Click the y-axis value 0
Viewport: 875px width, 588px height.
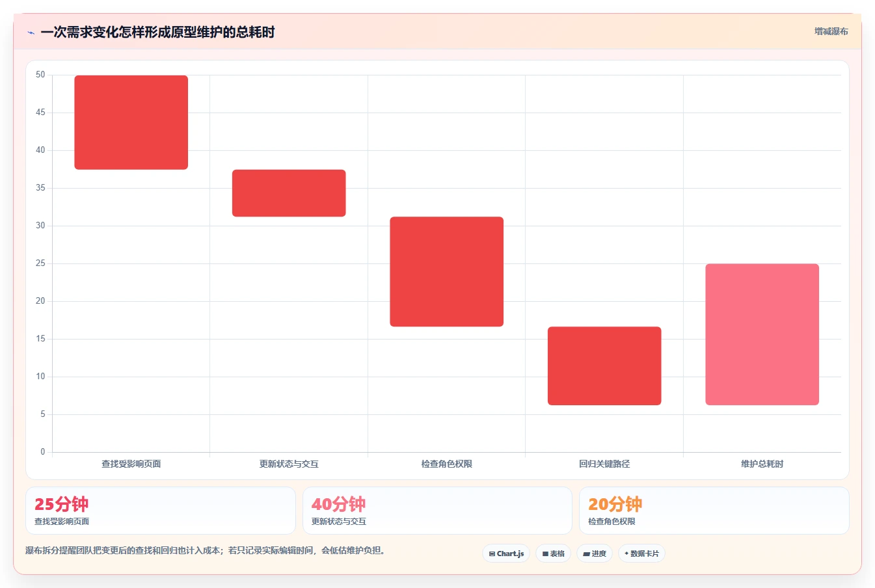point(43,452)
